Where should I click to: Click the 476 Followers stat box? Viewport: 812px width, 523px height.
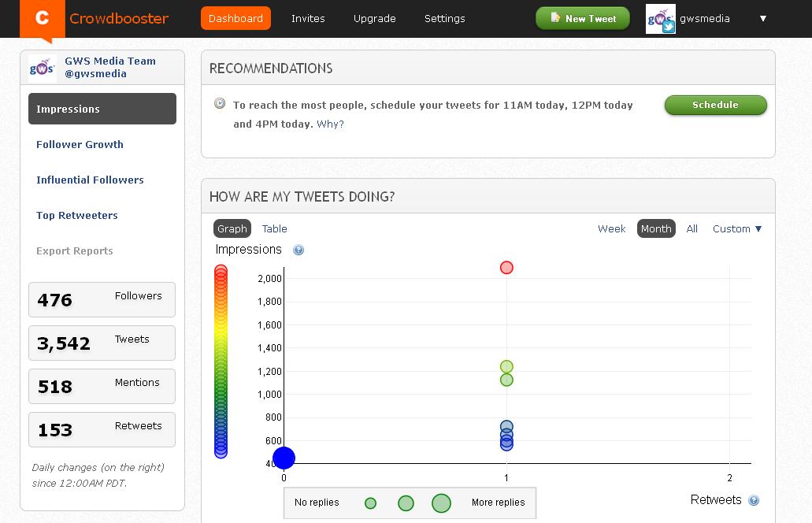pos(102,300)
